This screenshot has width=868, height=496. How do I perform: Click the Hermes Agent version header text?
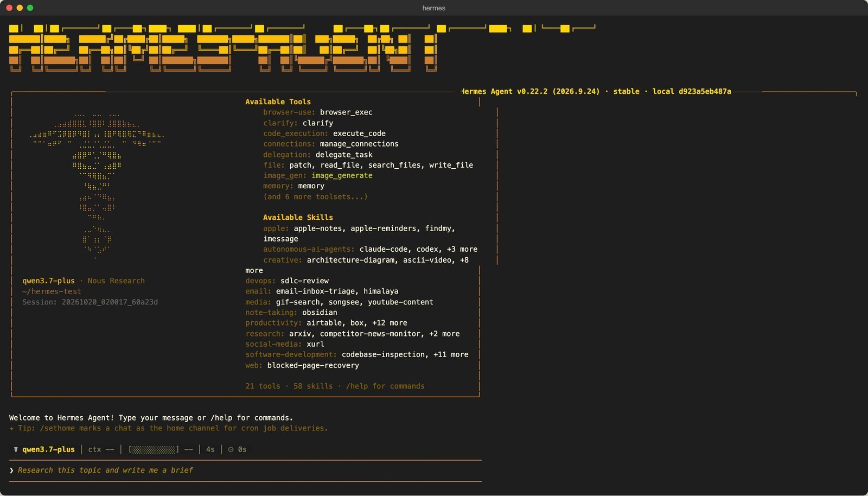click(596, 91)
